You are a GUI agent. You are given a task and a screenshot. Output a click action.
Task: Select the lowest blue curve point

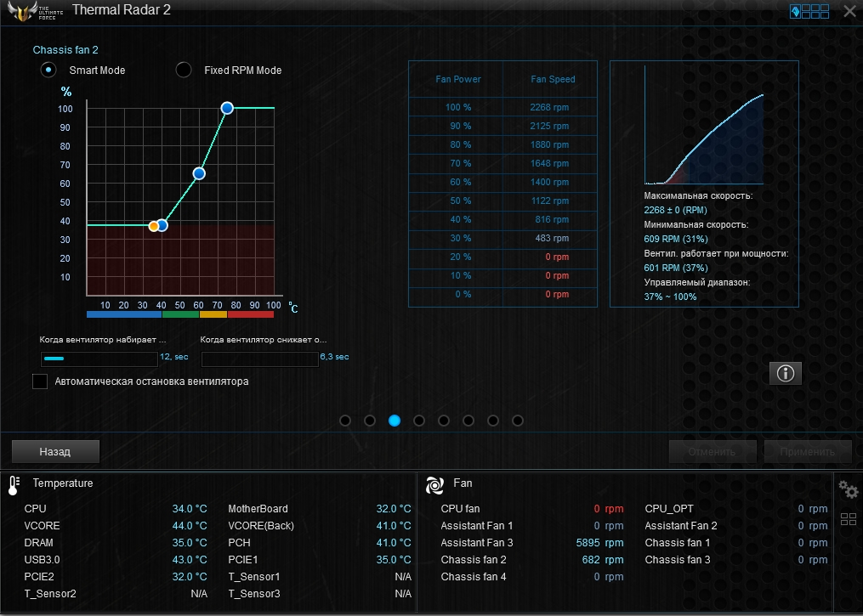(x=162, y=225)
